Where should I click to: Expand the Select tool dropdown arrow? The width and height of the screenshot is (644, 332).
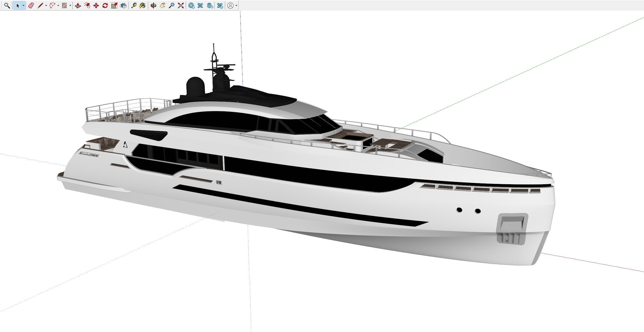(23, 6)
